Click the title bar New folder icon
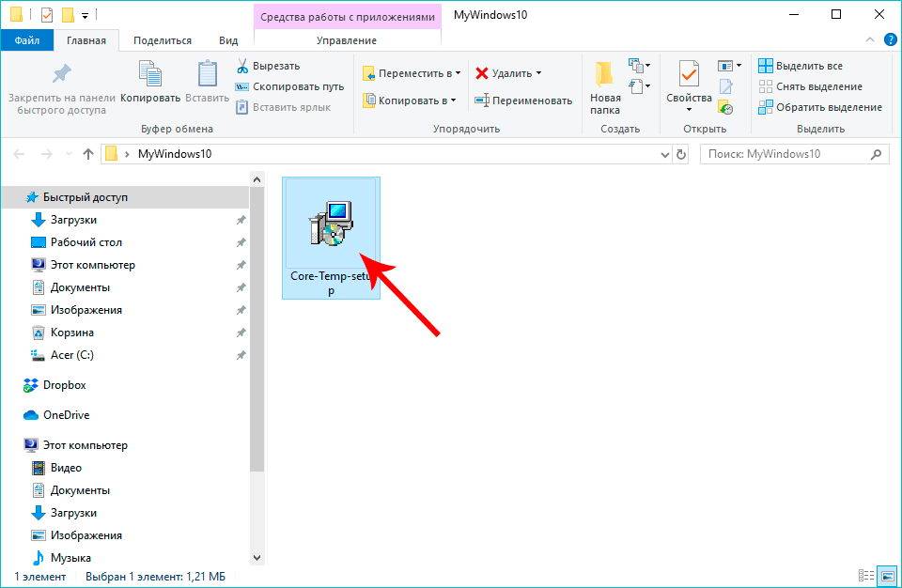This screenshot has width=902, height=588. tap(68, 15)
